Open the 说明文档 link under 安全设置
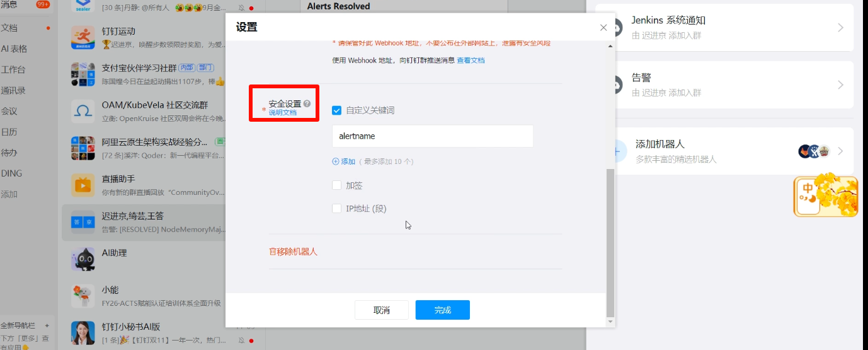The width and height of the screenshot is (868, 350). point(283,112)
